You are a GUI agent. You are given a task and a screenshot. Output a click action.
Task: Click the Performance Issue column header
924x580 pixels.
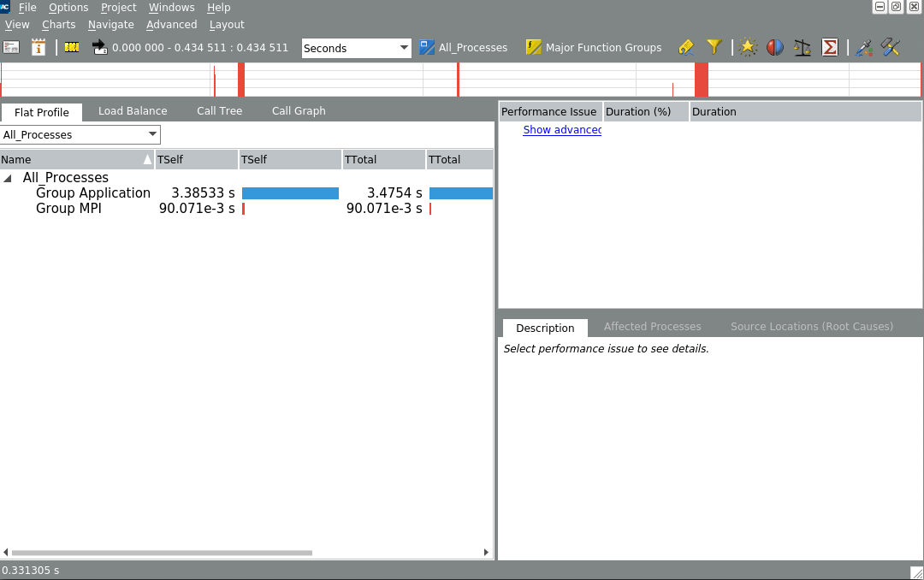coord(550,112)
